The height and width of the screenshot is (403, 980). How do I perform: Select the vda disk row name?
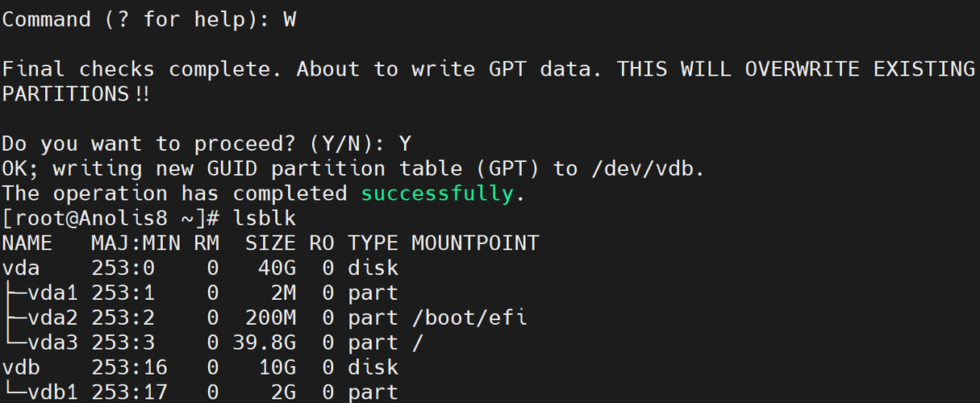(x=20, y=268)
